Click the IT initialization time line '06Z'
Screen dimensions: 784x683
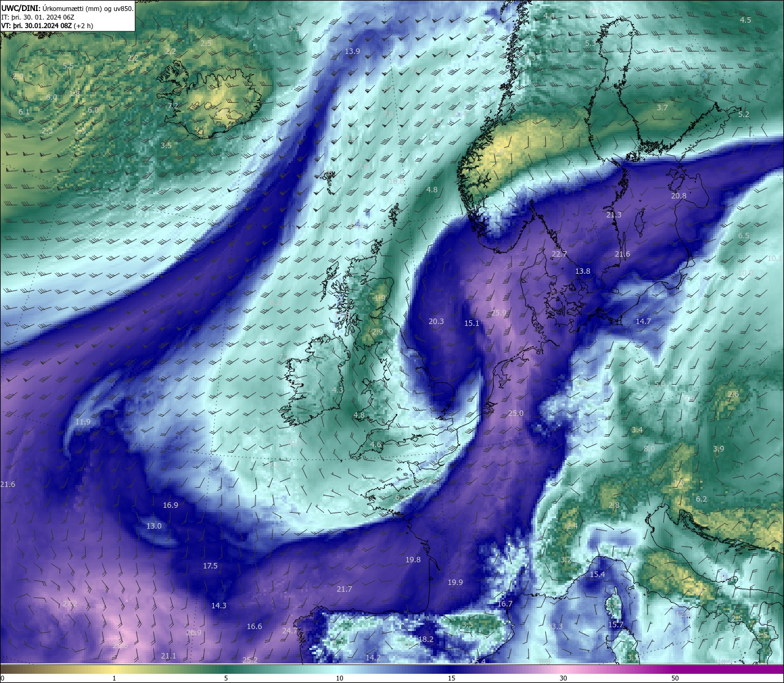pyautogui.click(x=38, y=17)
